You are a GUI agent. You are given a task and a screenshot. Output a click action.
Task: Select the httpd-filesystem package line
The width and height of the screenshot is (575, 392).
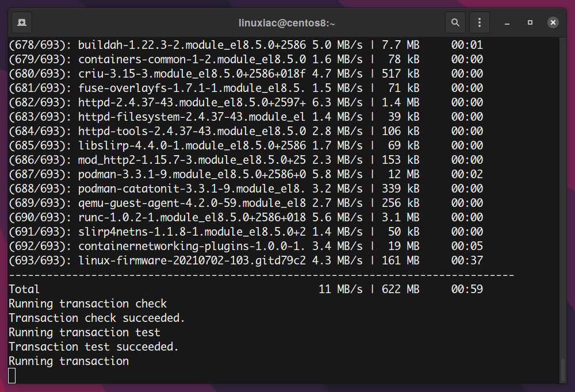click(x=246, y=117)
